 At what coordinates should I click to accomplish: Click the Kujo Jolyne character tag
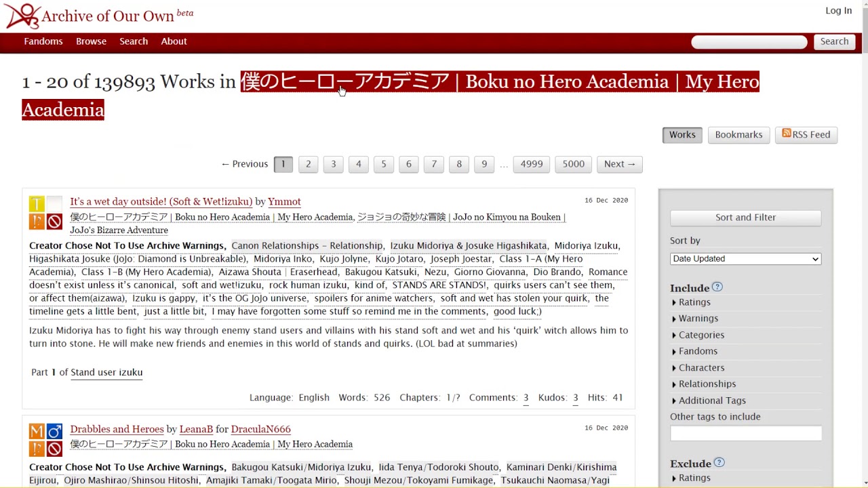(x=344, y=259)
